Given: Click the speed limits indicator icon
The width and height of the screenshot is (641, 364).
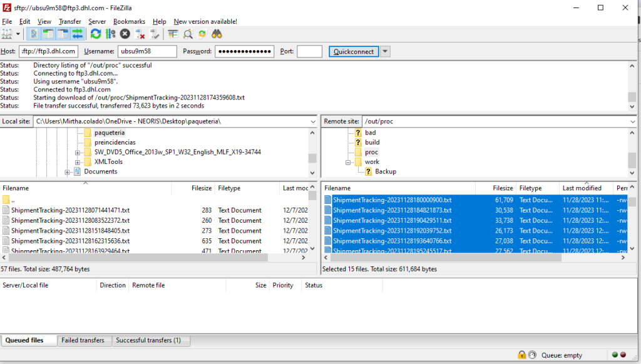Looking at the screenshot, I should 532,355.
